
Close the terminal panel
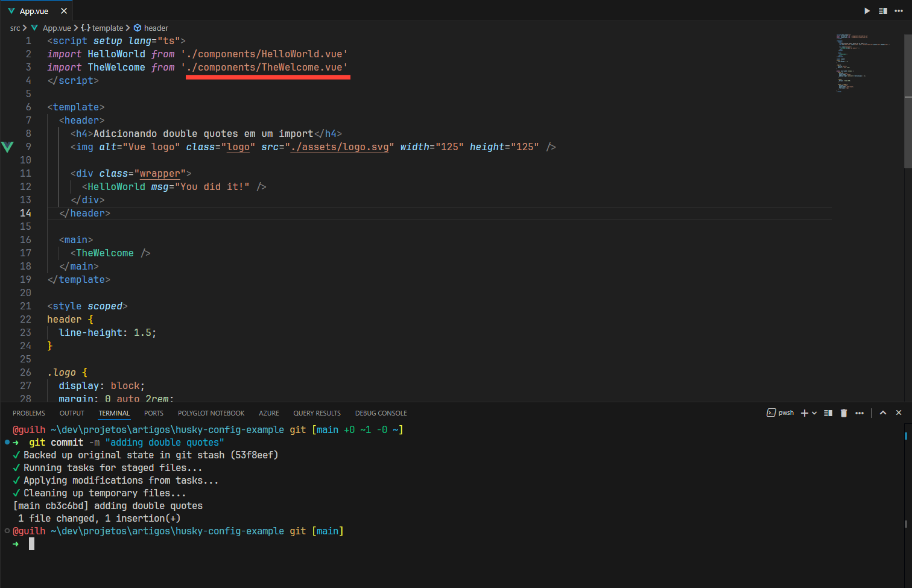click(899, 413)
